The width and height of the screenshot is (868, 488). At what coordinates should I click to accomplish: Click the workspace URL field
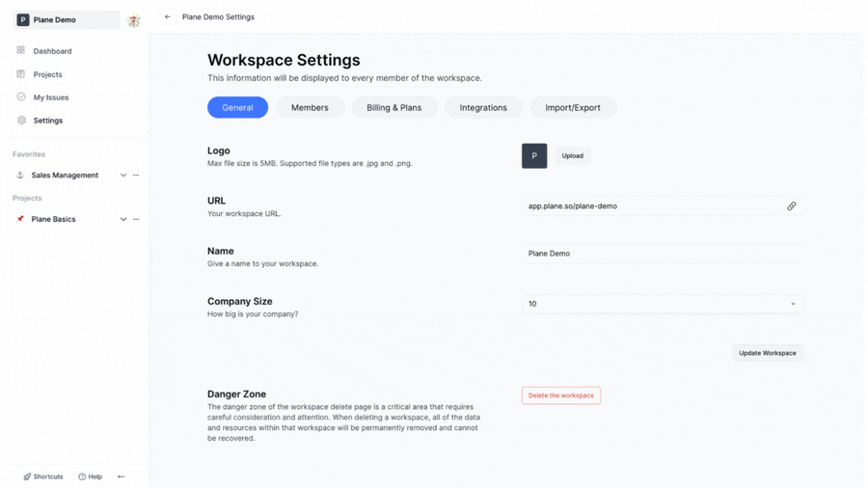click(x=649, y=205)
